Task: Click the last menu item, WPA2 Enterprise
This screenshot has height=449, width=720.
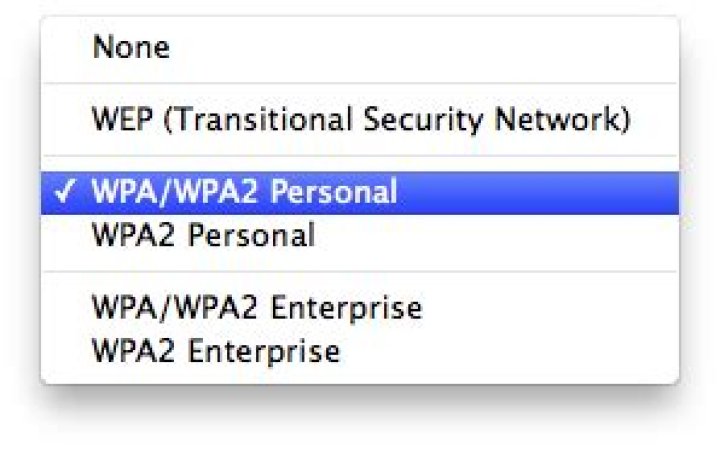Action: [215, 351]
